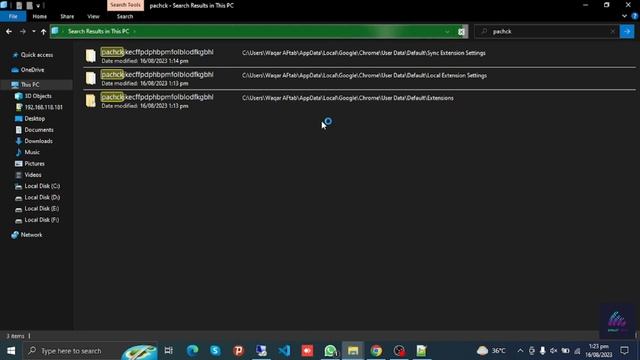Click the address bar Search Results path
This screenshot has height=360, width=640.
tap(98, 31)
